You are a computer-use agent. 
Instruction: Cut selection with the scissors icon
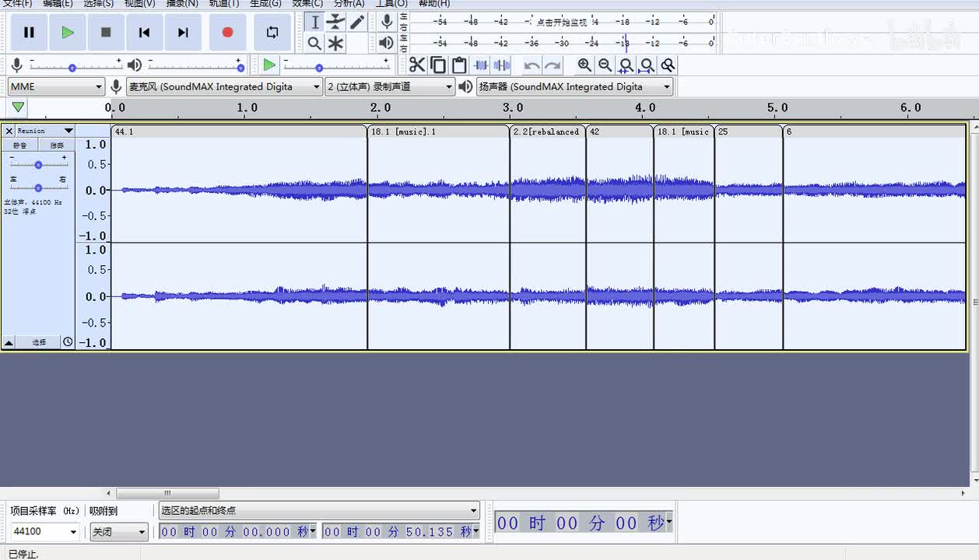417,65
